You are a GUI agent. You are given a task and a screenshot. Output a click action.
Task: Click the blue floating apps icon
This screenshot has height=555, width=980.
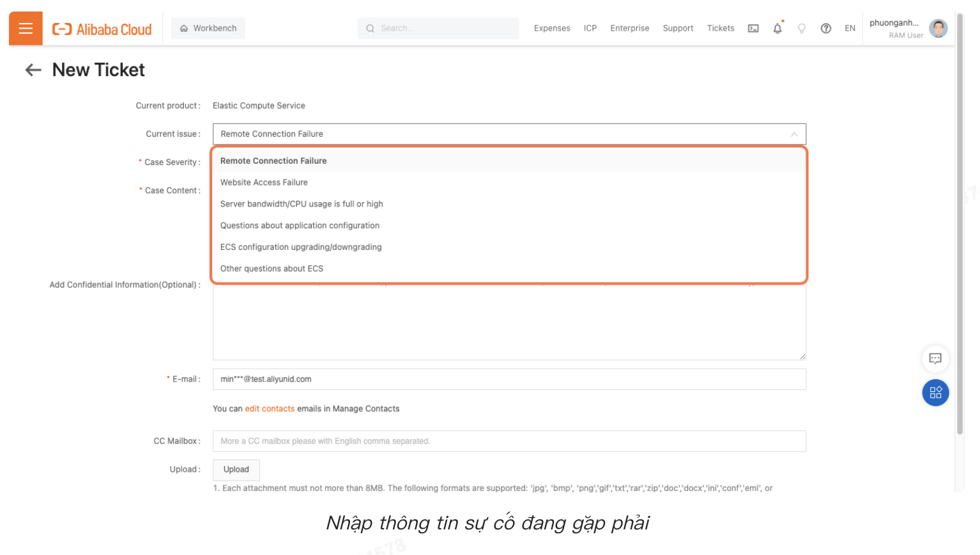click(935, 393)
